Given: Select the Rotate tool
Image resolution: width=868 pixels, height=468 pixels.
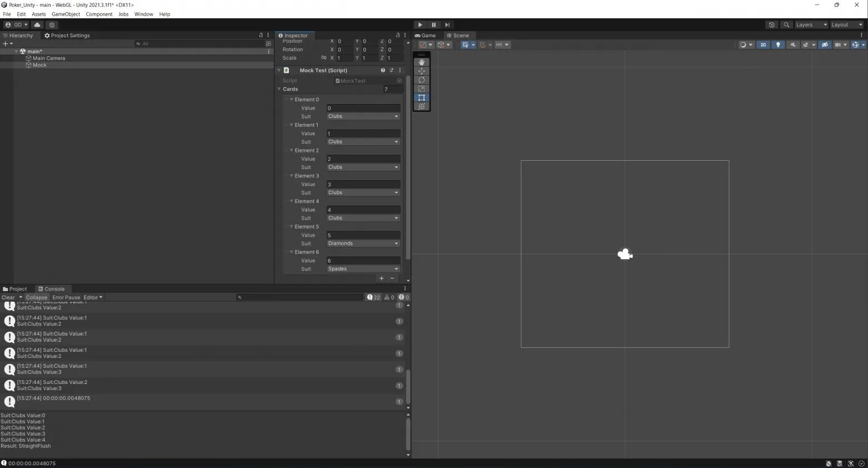Looking at the screenshot, I should (x=422, y=80).
